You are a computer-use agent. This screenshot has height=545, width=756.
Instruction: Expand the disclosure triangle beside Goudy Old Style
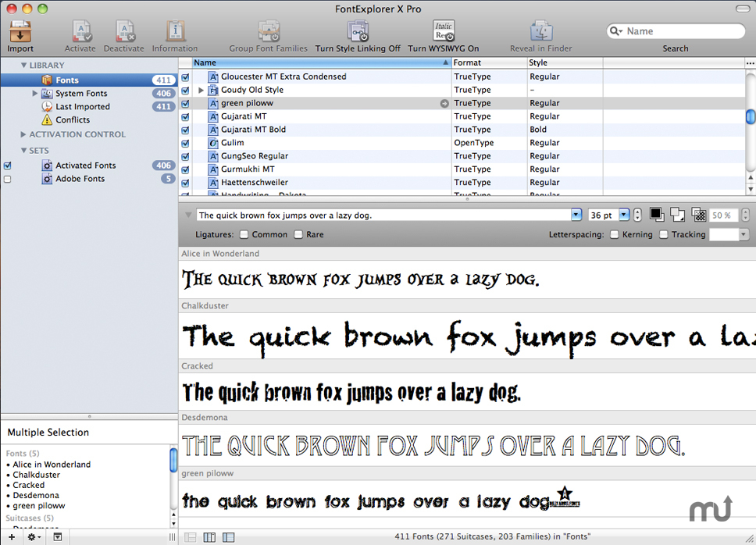[x=201, y=89]
